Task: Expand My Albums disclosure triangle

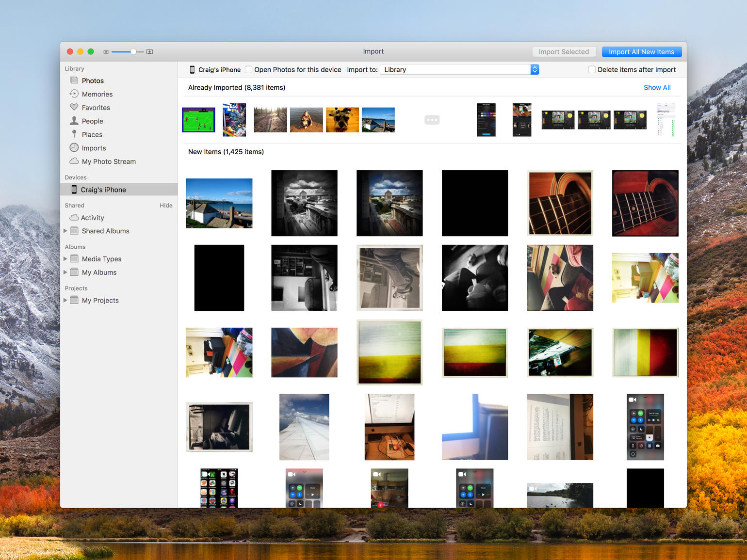Action: point(65,272)
